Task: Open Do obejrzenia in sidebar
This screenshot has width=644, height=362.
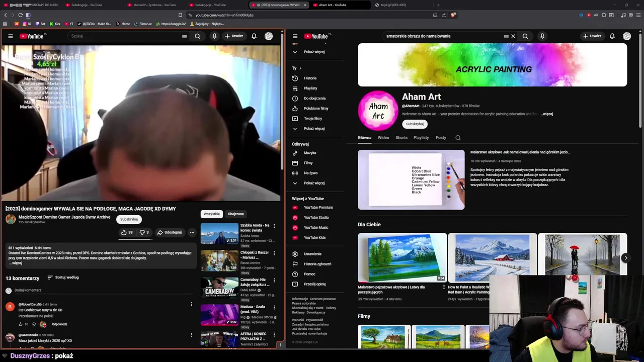Action: point(314,99)
